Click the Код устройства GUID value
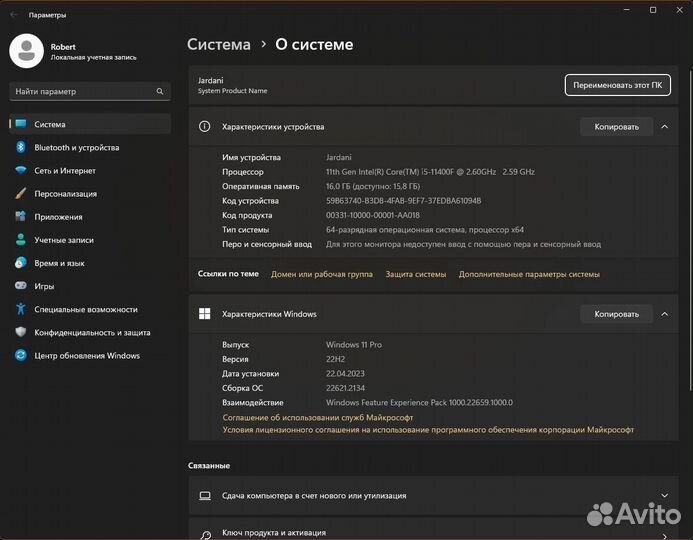Viewport: 693px width, 540px height. 404,201
